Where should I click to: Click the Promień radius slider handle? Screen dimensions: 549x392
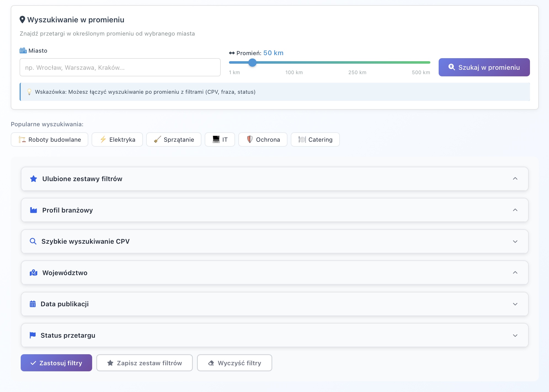click(252, 63)
